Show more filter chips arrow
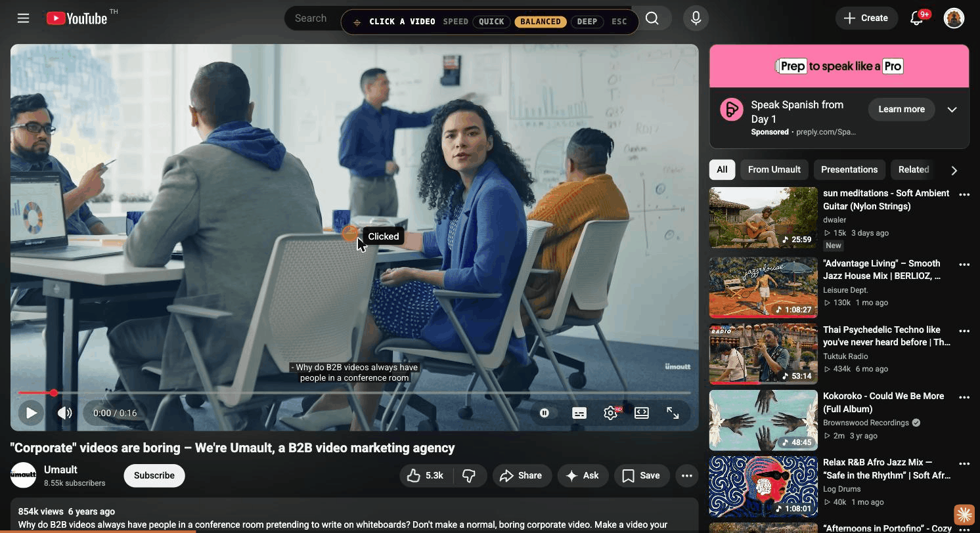 (954, 170)
